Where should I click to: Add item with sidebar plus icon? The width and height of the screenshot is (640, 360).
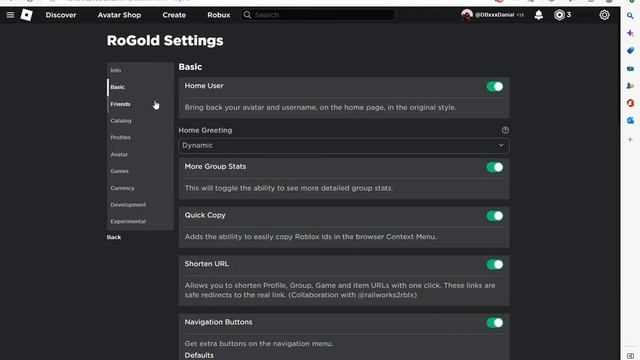click(630, 140)
